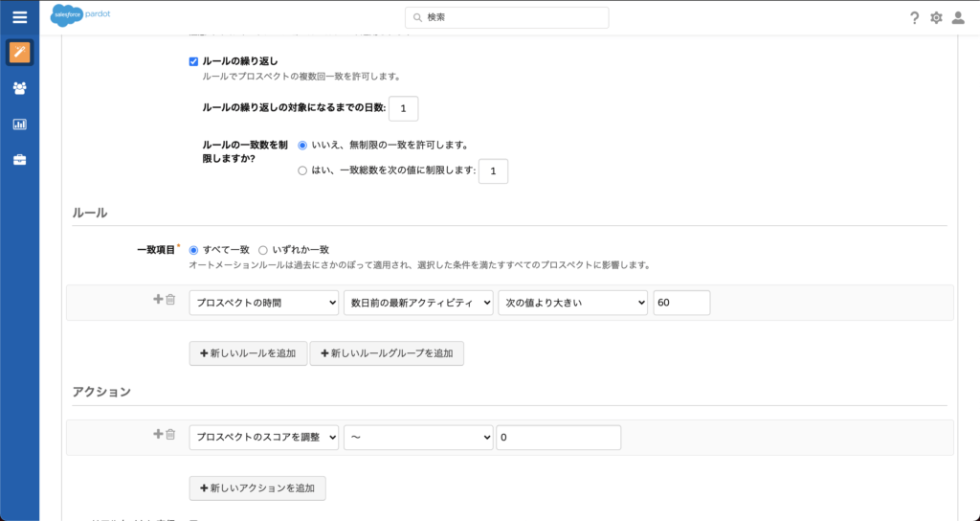Viewport: 980px width, 521px height.
Task: Click 新しいルールグループを追加 button
Action: tap(387, 353)
